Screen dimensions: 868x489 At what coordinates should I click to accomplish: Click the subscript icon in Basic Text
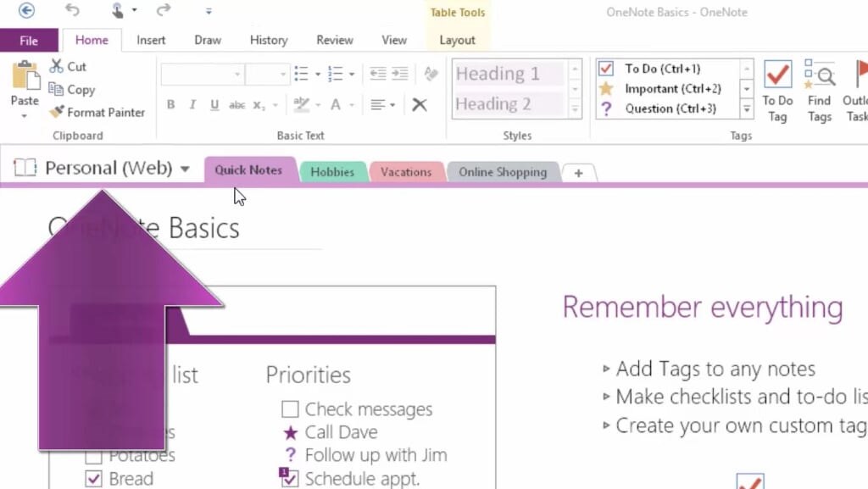[259, 104]
